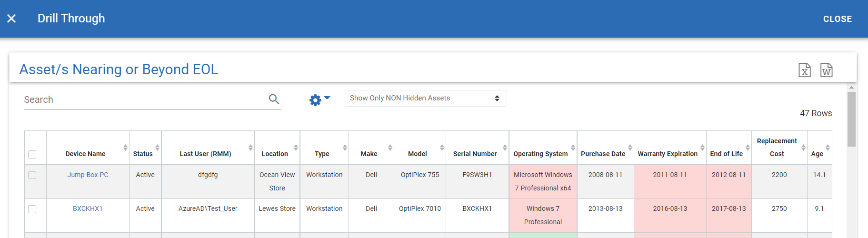Click the Windows 7 Professional OS cell
Screen dimensions: 868x238
[x=543, y=215]
